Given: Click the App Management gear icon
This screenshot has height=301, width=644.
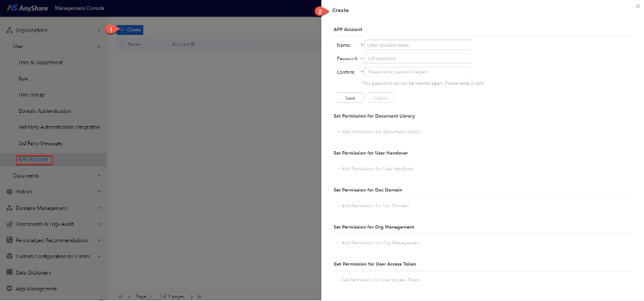Looking at the screenshot, I should click(x=9, y=288).
